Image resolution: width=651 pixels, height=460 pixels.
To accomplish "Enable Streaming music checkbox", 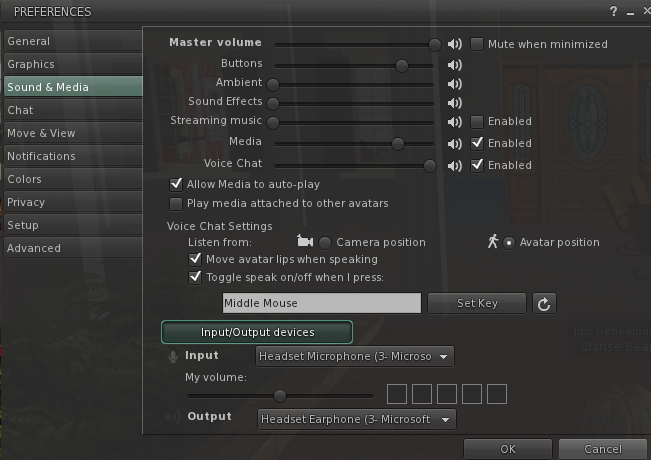I will click(x=477, y=122).
